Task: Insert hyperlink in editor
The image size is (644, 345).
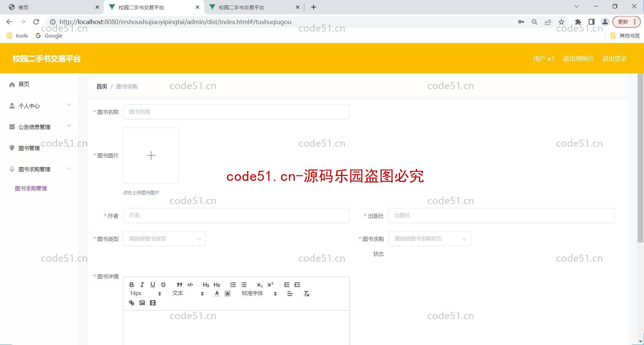Action: pyautogui.click(x=131, y=303)
